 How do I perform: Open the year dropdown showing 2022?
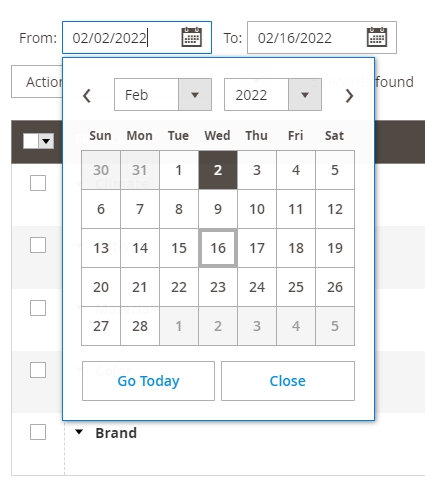click(273, 95)
